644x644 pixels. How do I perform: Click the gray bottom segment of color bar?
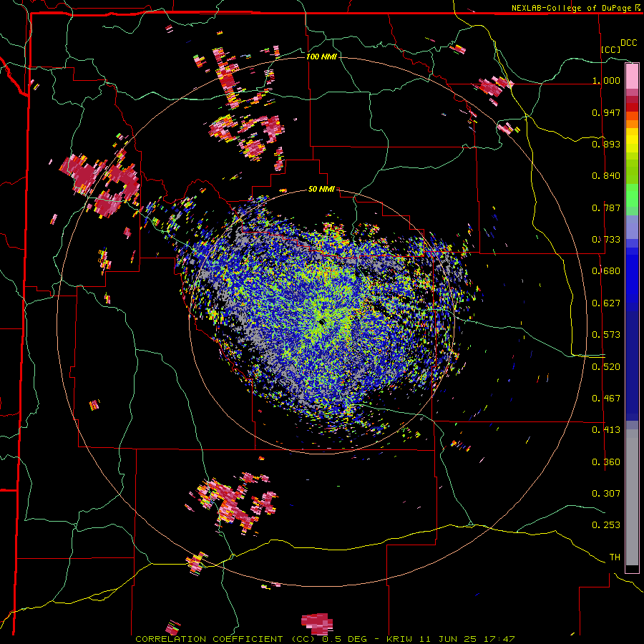coord(632,497)
